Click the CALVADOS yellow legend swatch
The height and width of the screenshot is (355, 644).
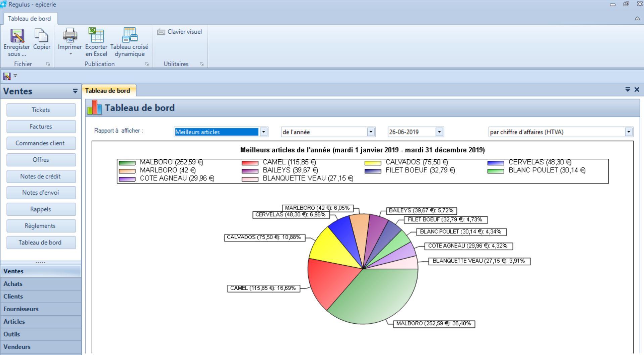point(373,163)
